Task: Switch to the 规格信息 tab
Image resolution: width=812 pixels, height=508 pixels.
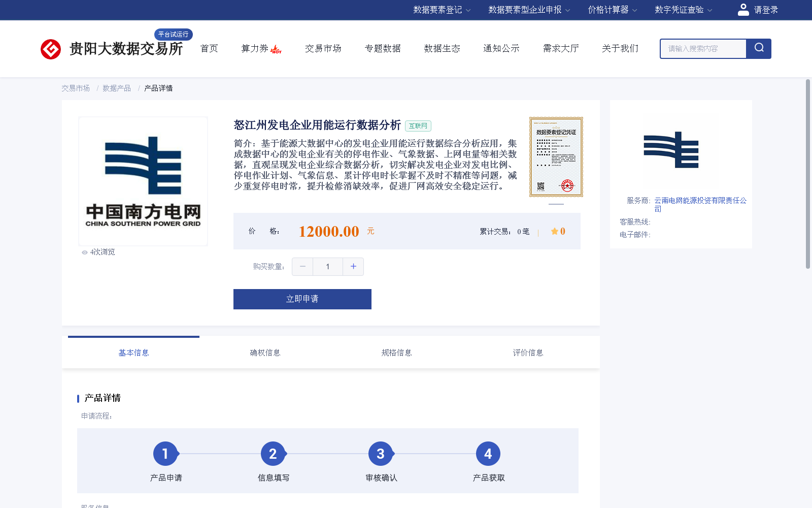Action: 396,353
